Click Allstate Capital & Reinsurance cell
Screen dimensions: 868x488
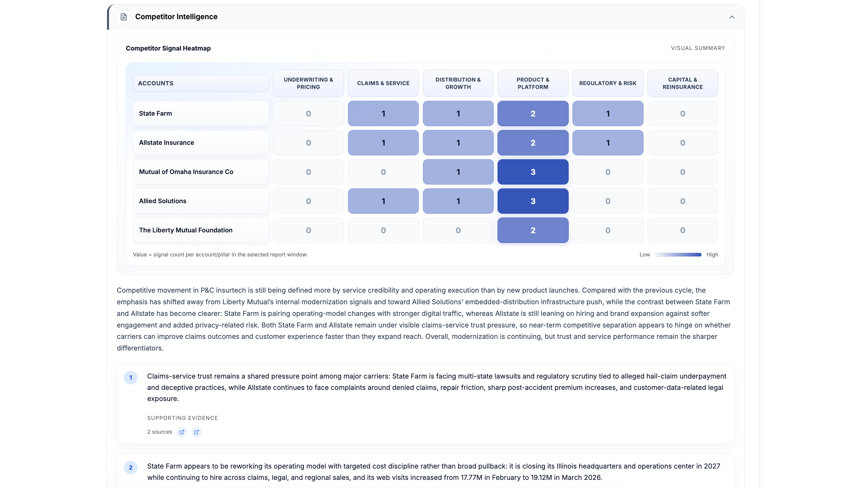coord(682,143)
